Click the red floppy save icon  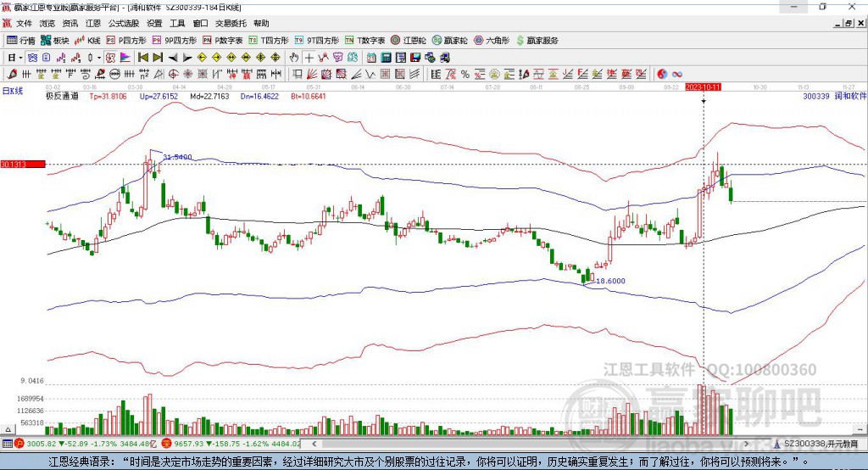(415, 58)
